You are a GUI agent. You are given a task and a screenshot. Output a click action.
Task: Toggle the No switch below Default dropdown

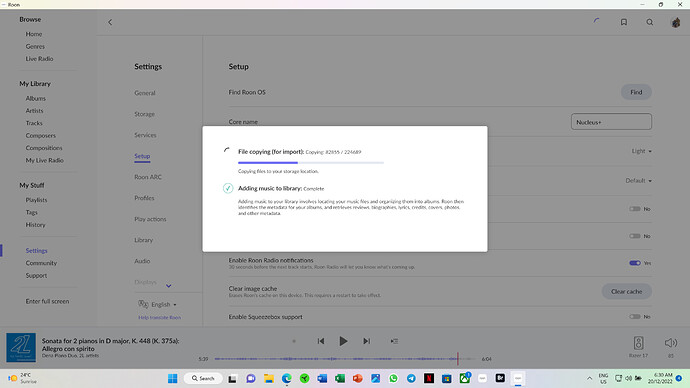pos(635,209)
